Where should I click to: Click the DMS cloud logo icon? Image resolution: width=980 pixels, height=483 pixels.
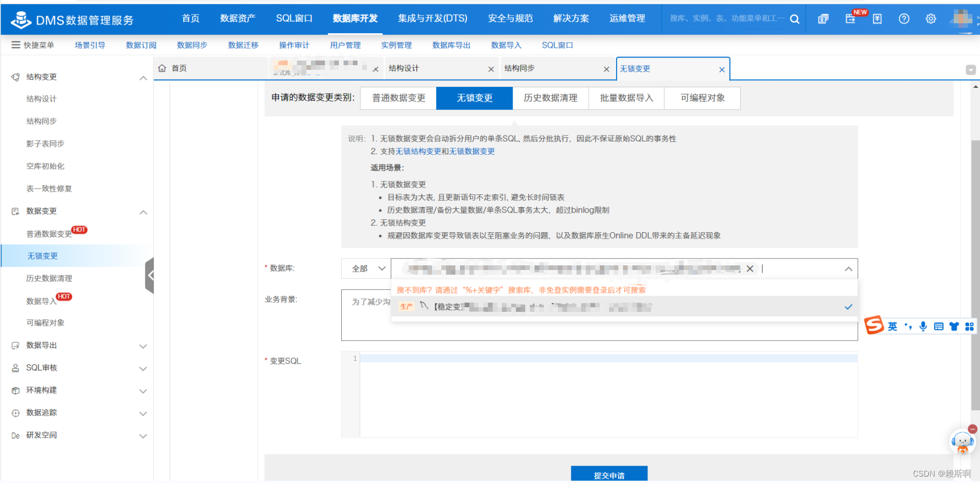tap(22, 20)
